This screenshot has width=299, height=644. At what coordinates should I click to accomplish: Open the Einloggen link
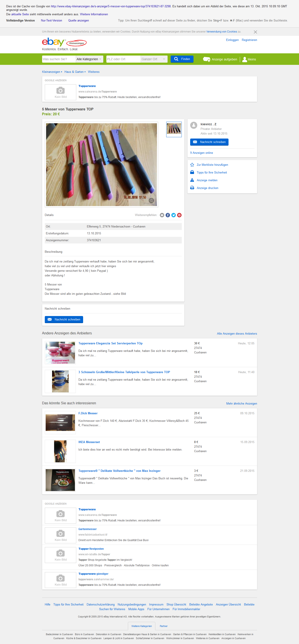point(232,40)
